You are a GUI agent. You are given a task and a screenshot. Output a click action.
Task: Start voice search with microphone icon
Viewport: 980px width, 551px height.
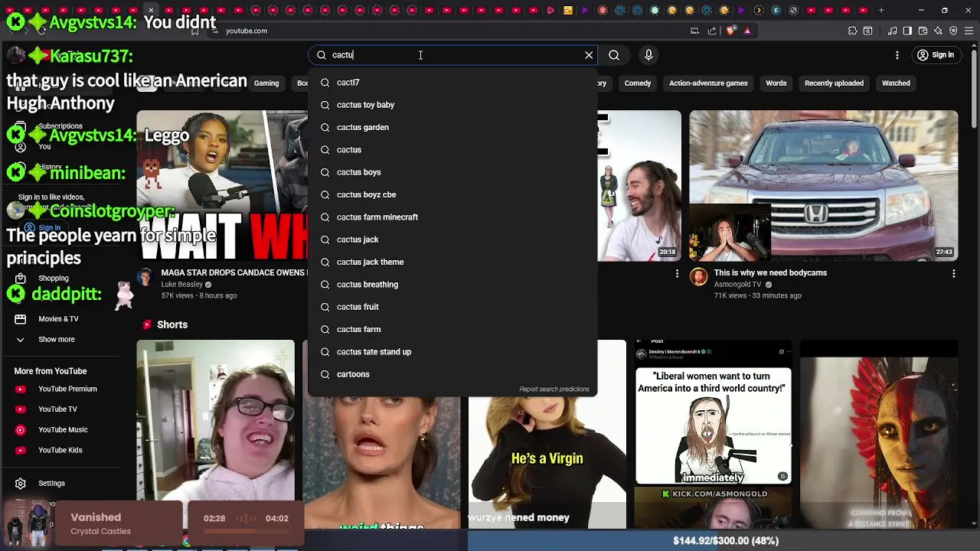pos(648,55)
